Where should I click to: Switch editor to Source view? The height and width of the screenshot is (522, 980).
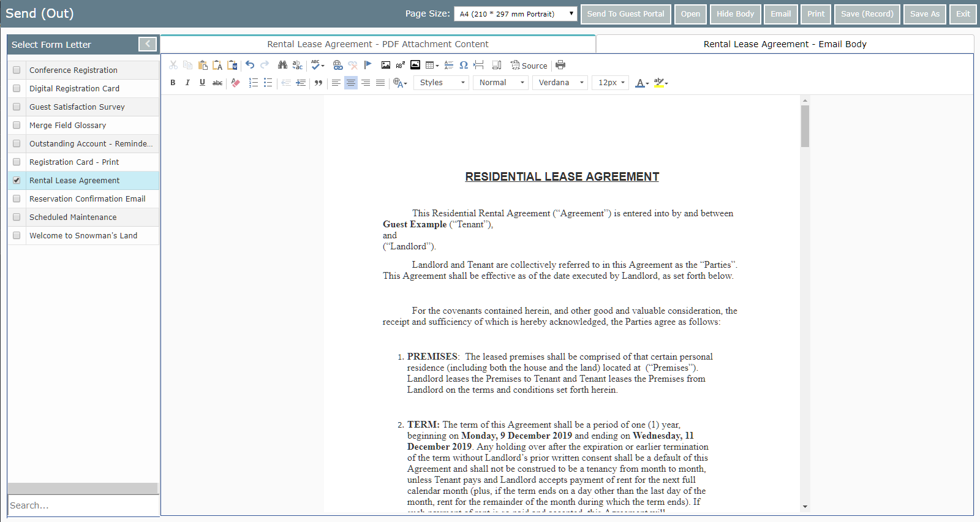pos(529,66)
